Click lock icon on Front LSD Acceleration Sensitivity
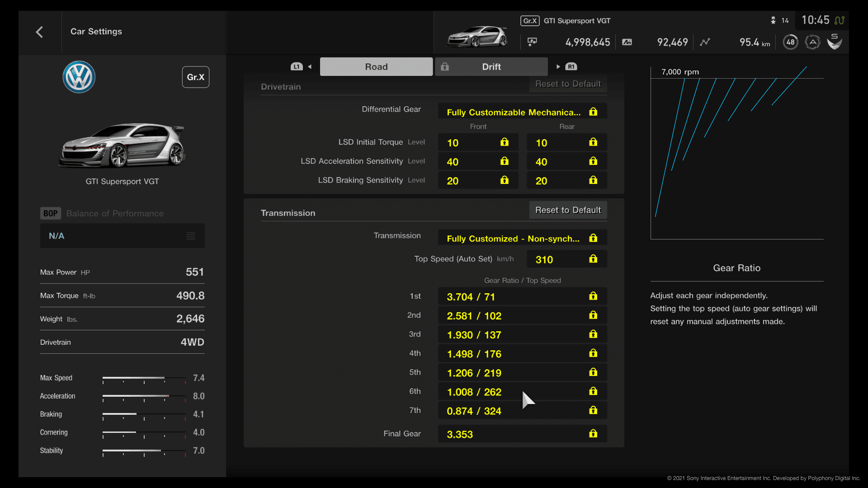868x488 pixels. click(505, 161)
